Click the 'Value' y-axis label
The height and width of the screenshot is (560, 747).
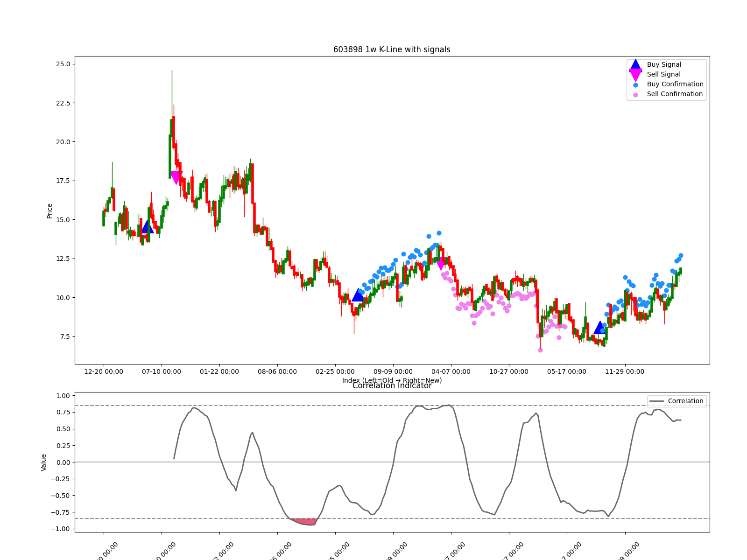[44, 462]
